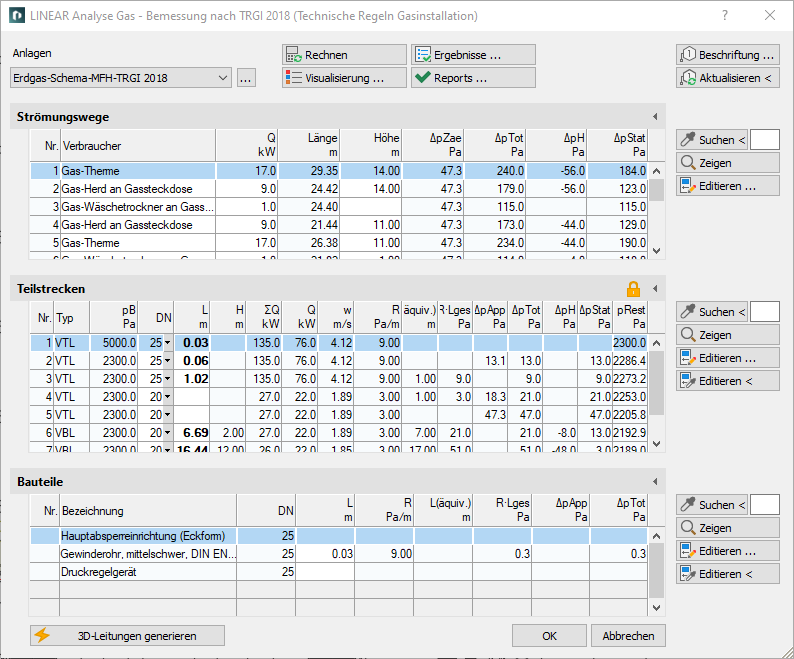Open the Anlagen dropdown Erdgas-Schema-MFH-TRGI 2018
Screen dimensions: 794x659
pyautogui.click(x=121, y=78)
